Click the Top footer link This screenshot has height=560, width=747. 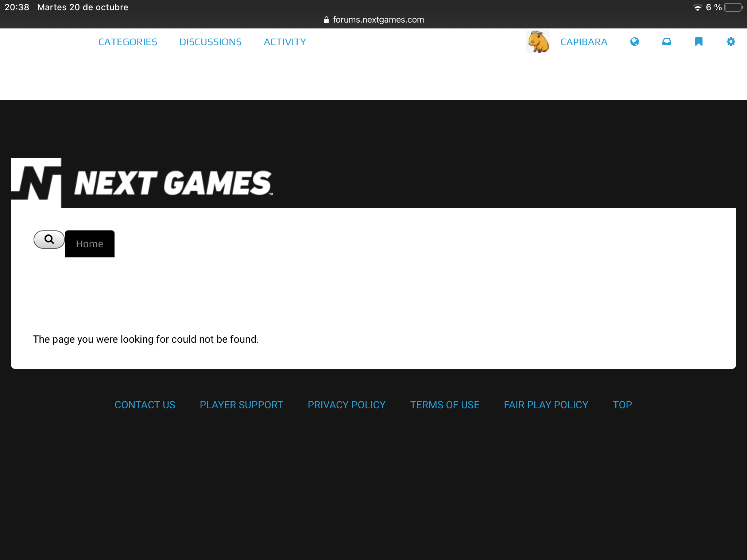(622, 405)
